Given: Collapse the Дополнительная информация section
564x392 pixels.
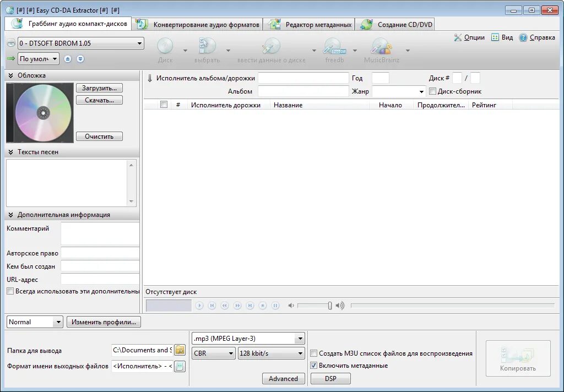Looking at the screenshot, I should click(x=11, y=215).
